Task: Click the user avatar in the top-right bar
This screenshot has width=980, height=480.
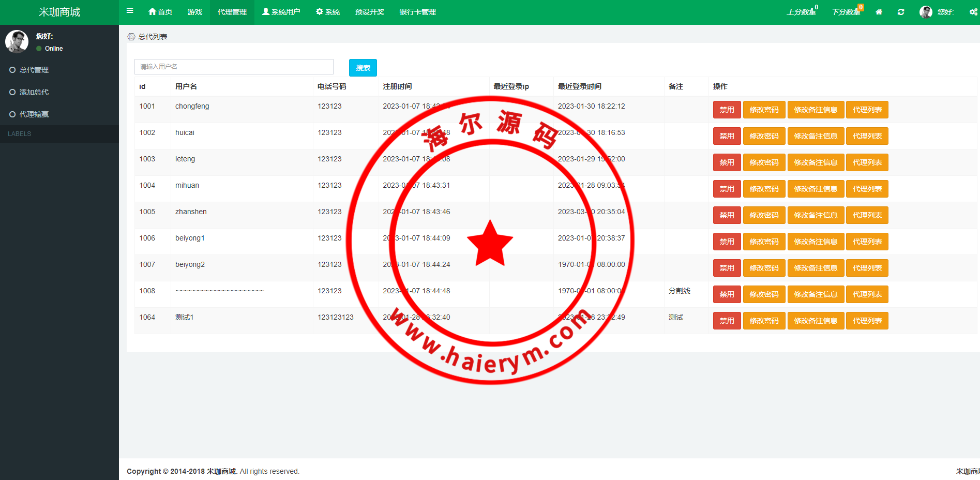Action: coord(926,12)
